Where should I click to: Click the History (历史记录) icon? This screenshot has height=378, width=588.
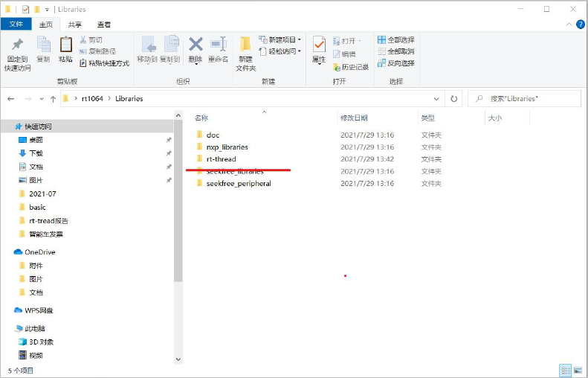351,67
